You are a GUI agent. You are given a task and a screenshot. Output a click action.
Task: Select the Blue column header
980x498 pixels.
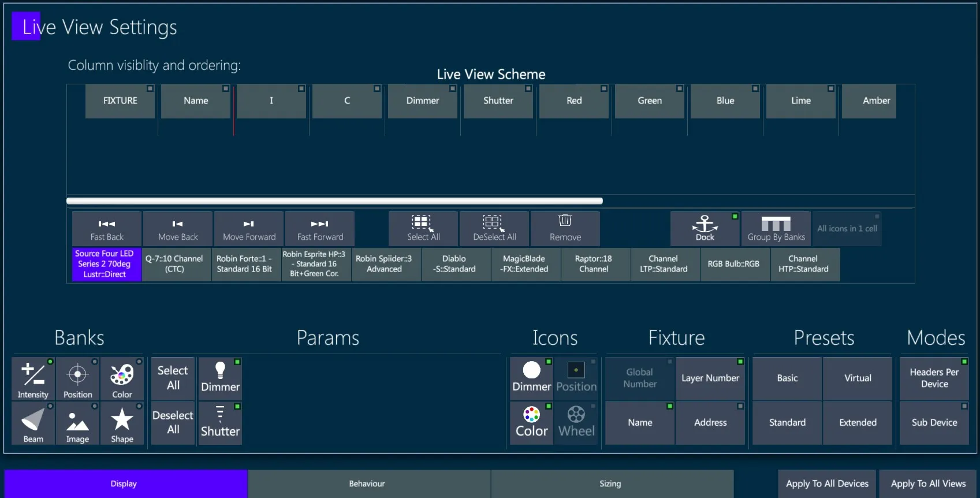click(725, 101)
